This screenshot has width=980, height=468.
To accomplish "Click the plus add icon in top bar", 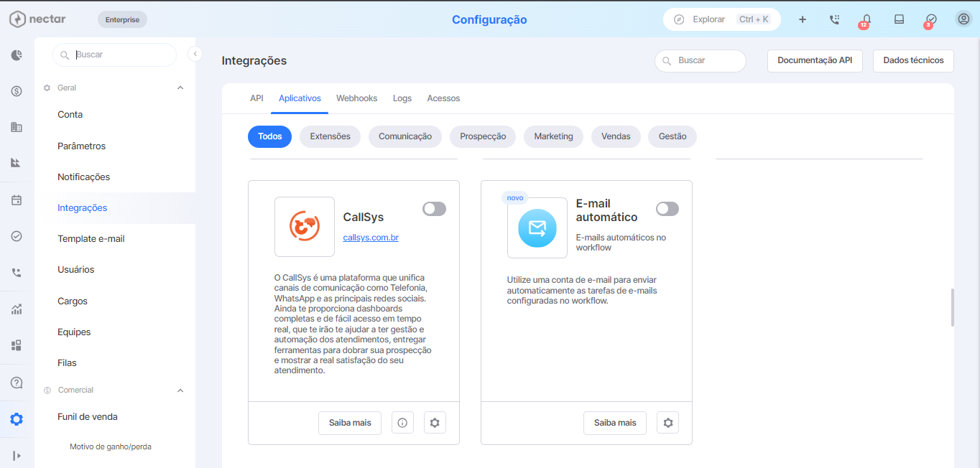I will [803, 19].
